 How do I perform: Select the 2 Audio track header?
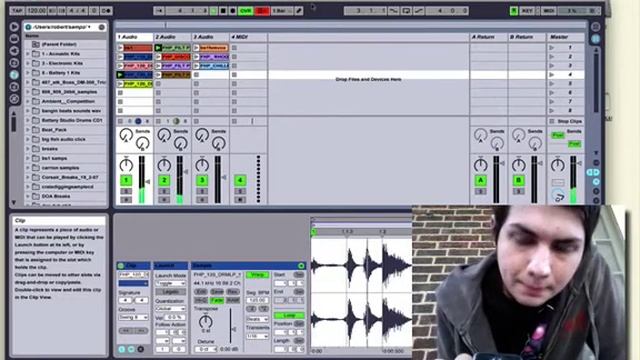coord(172,37)
